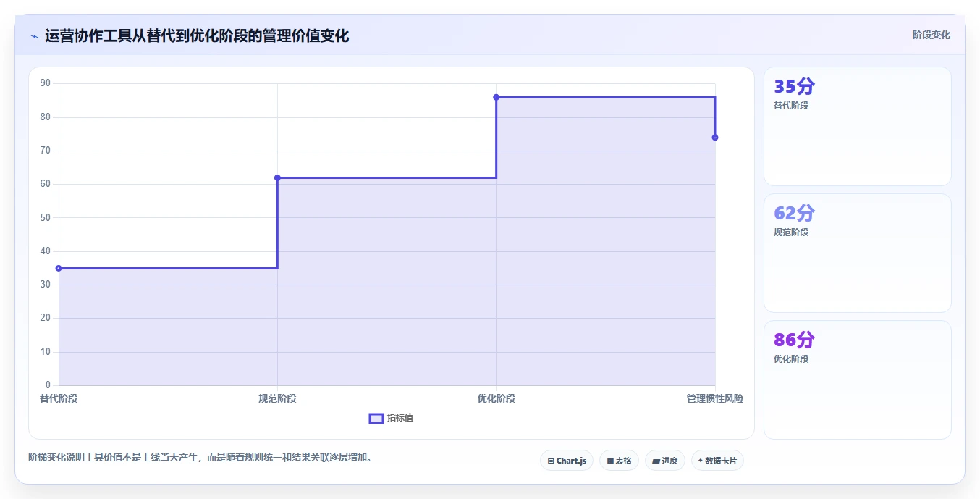This screenshot has height=499, width=980.
Task: Select the 数据卡片 tag chip
Action: tap(717, 461)
